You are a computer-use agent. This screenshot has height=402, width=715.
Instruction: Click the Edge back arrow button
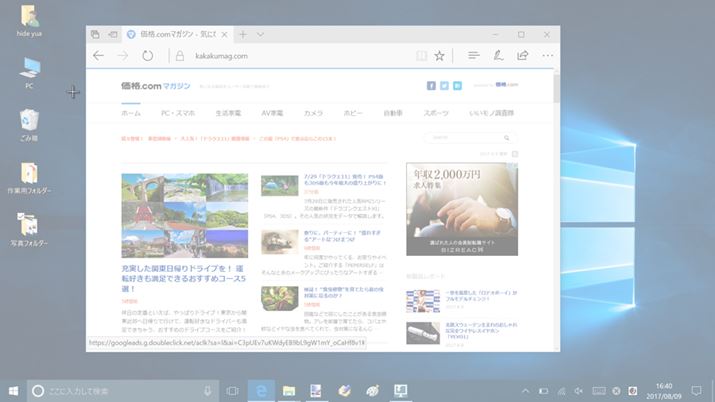click(98, 56)
